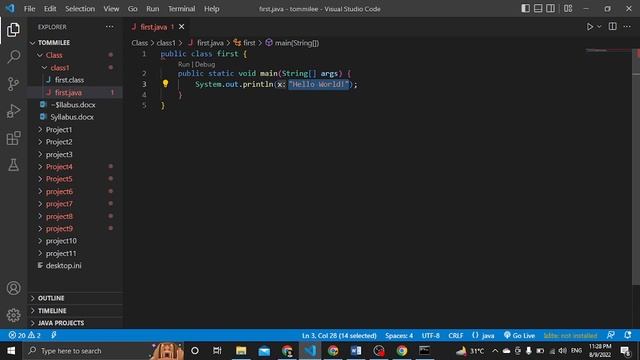Open the Edit menu
This screenshot has height=360, width=640.
coord(50,9)
